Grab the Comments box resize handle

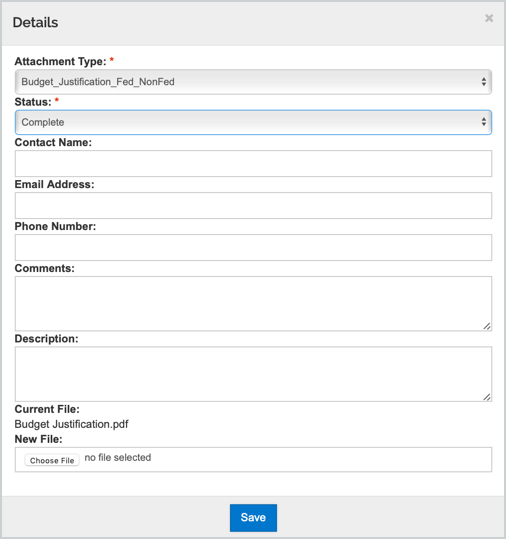tap(487, 326)
